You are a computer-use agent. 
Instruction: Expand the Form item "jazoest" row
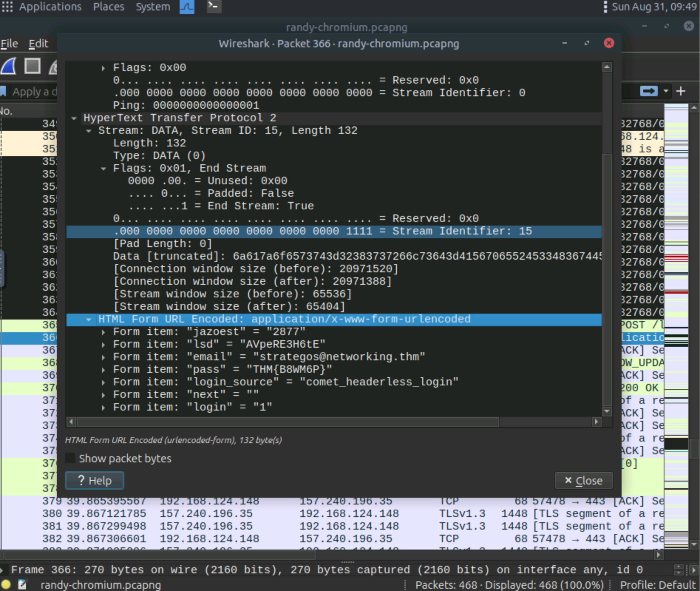pyautogui.click(x=103, y=332)
